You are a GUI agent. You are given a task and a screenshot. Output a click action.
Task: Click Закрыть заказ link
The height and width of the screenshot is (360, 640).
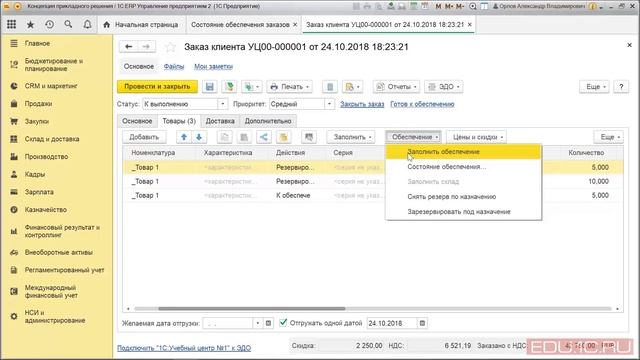362,104
